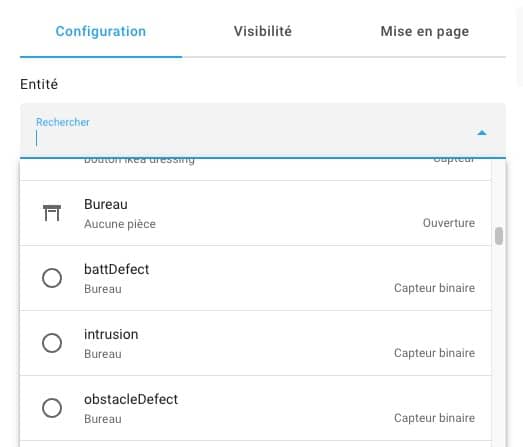The height and width of the screenshot is (447, 523).
Task: Select the partially hidden bouton ikea dressing item
Action: 255,169
